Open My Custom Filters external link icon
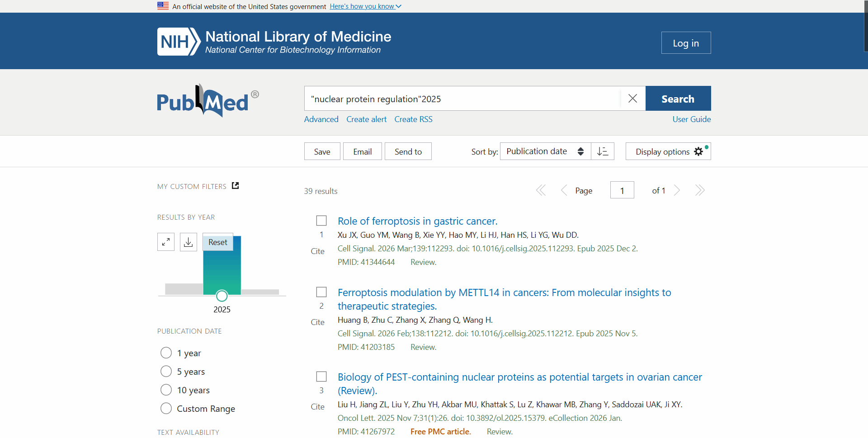Viewport: 868px width, 438px height. [x=235, y=186]
